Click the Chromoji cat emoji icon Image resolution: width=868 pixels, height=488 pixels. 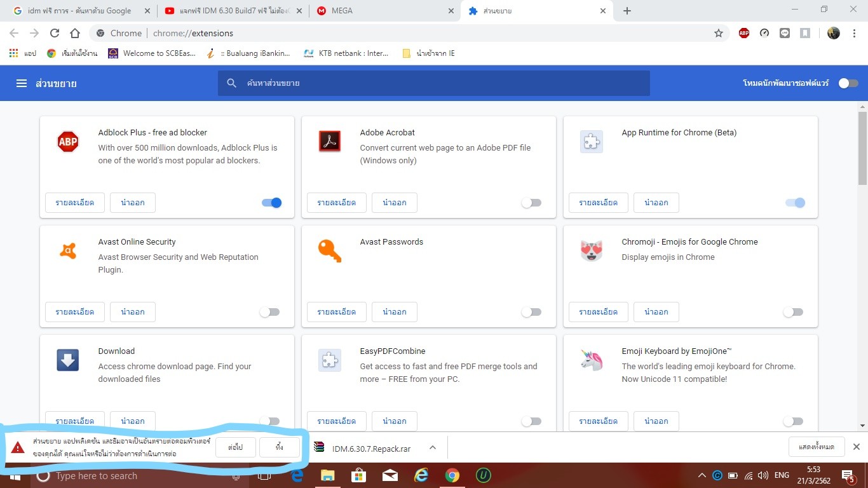pyautogui.click(x=592, y=251)
